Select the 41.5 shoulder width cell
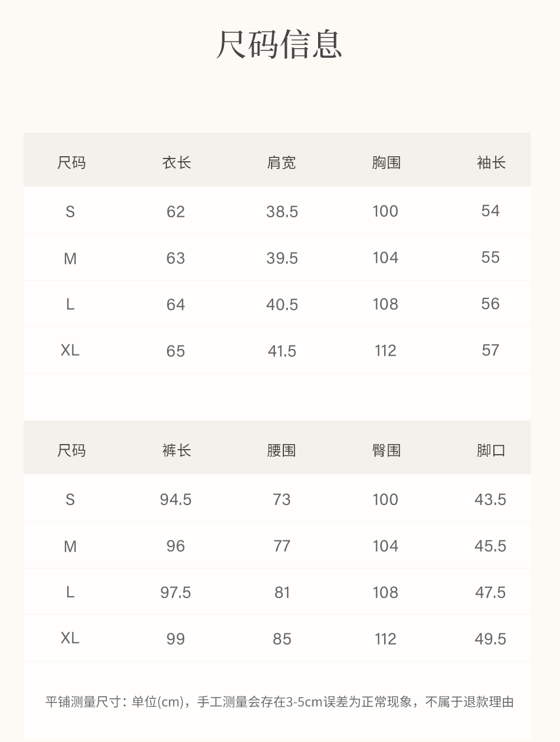 [x=282, y=351]
